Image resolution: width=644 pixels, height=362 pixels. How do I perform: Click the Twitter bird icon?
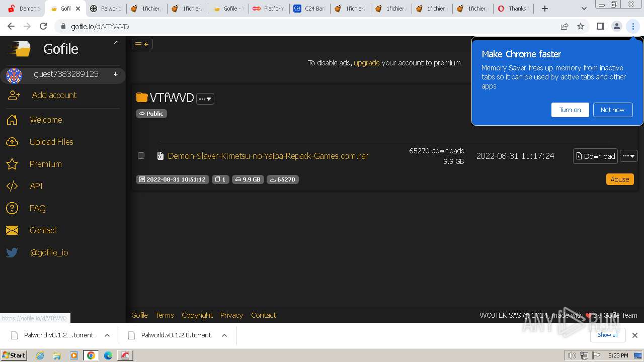12,252
